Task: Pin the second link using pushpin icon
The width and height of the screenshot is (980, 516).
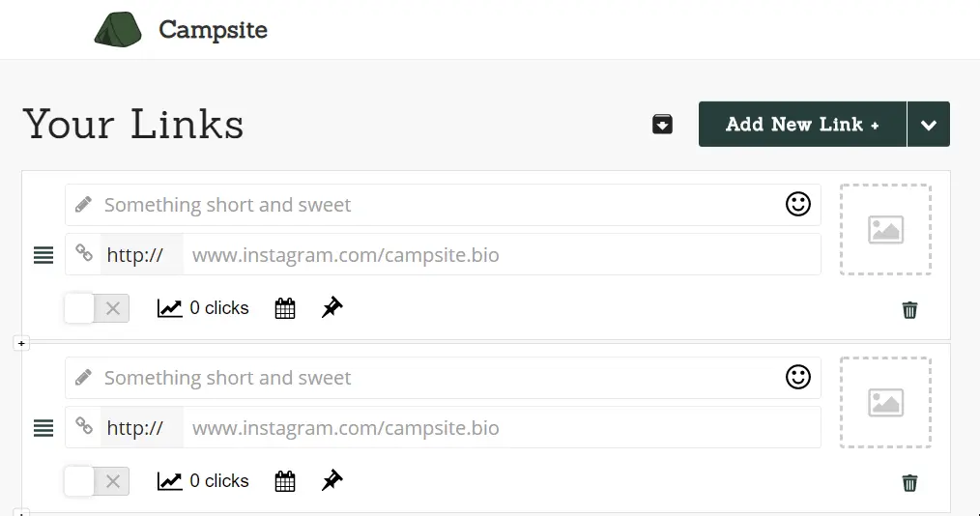Action: pyautogui.click(x=331, y=480)
